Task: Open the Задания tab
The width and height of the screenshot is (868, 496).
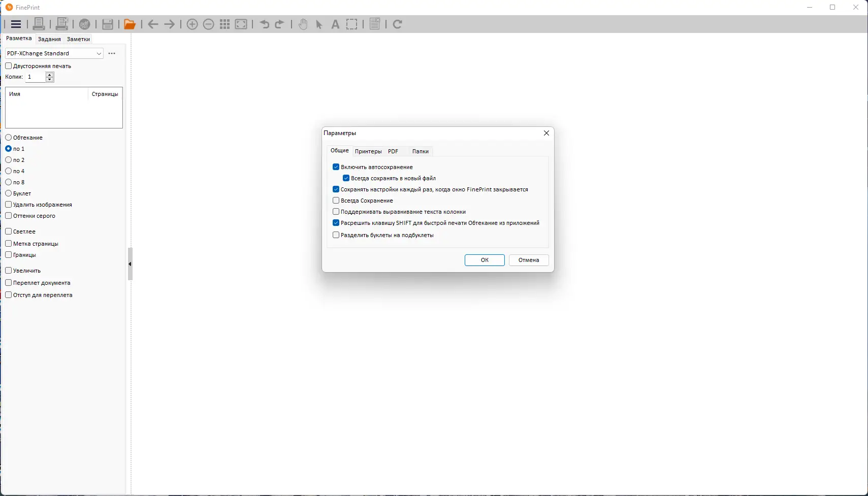Action: pos(49,39)
